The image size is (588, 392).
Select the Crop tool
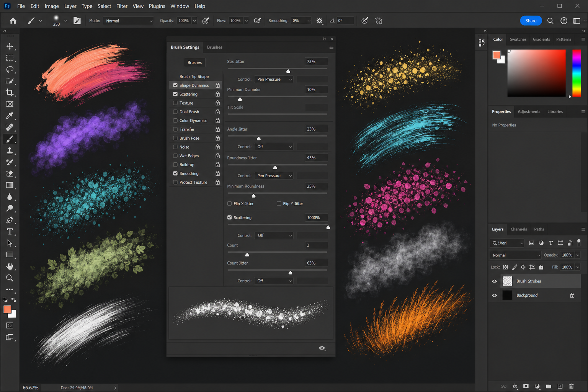[10, 92]
